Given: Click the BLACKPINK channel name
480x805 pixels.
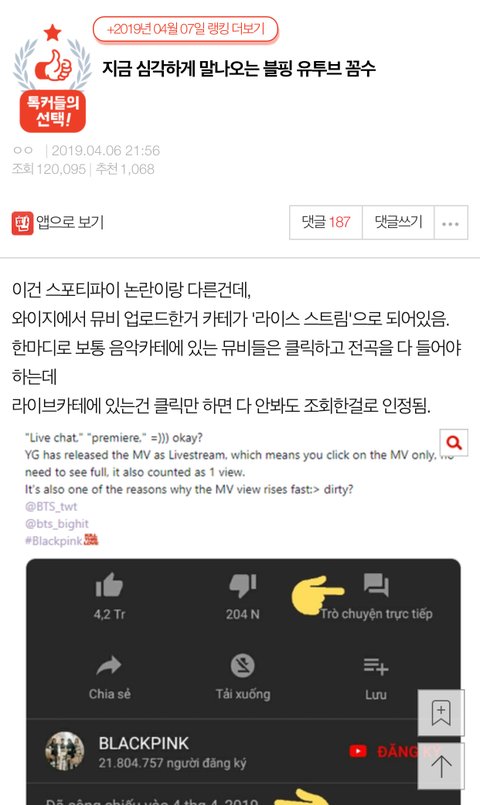Looking at the screenshot, I should pyautogui.click(x=144, y=743).
